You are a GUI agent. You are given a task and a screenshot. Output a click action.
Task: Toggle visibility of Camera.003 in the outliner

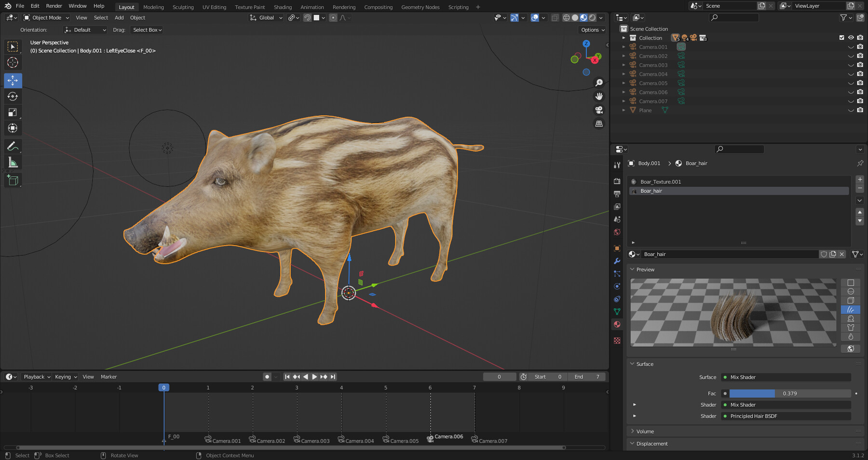851,65
